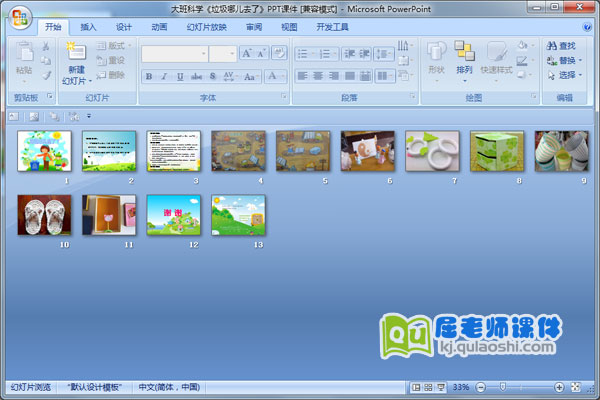Open Change Case Aa dropdown
This screenshot has height=400, width=600.
tap(251, 76)
